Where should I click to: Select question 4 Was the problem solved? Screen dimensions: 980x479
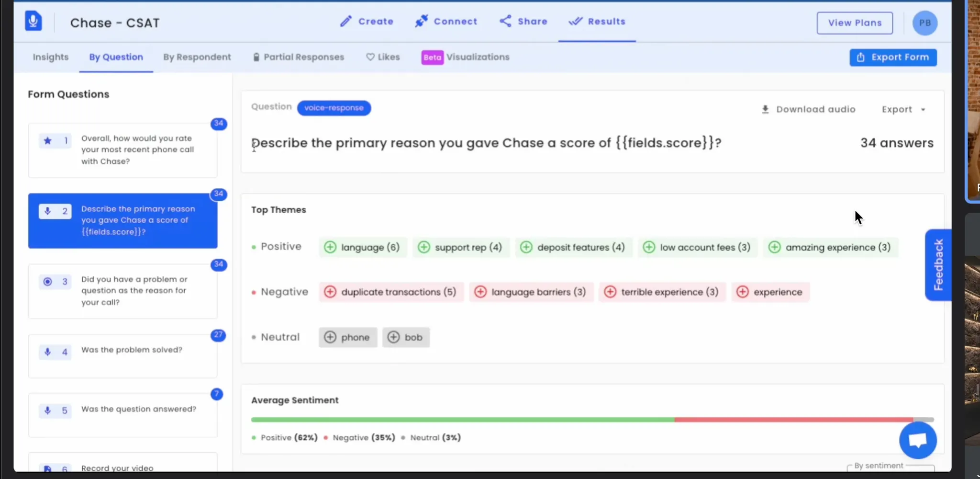(122, 356)
